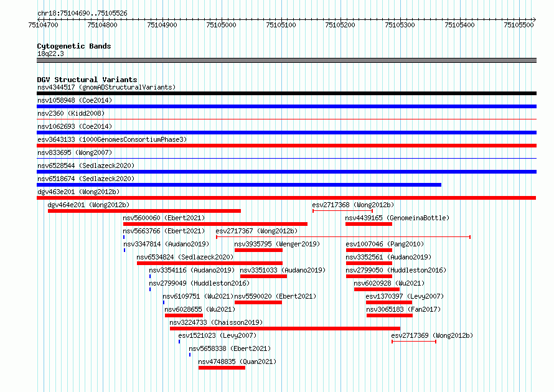
Task: Click nsv5658338 (Ebert2021) label
Action: pyautogui.click(x=230, y=348)
